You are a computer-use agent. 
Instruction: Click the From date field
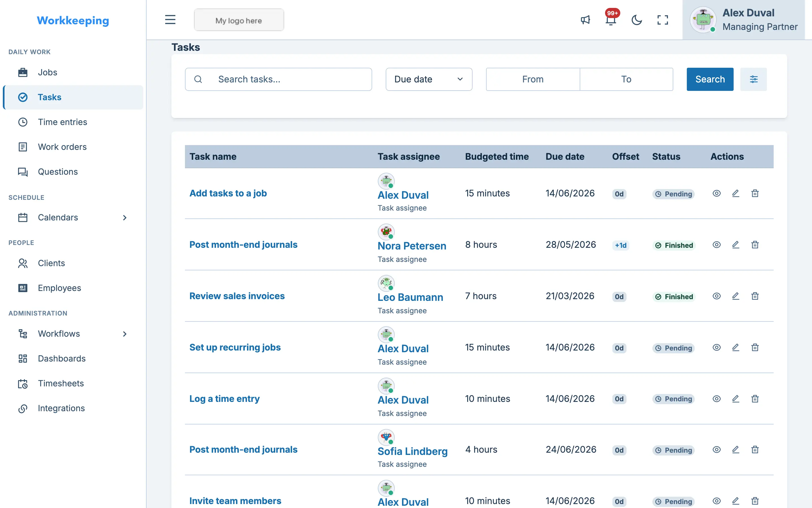click(533, 79)
